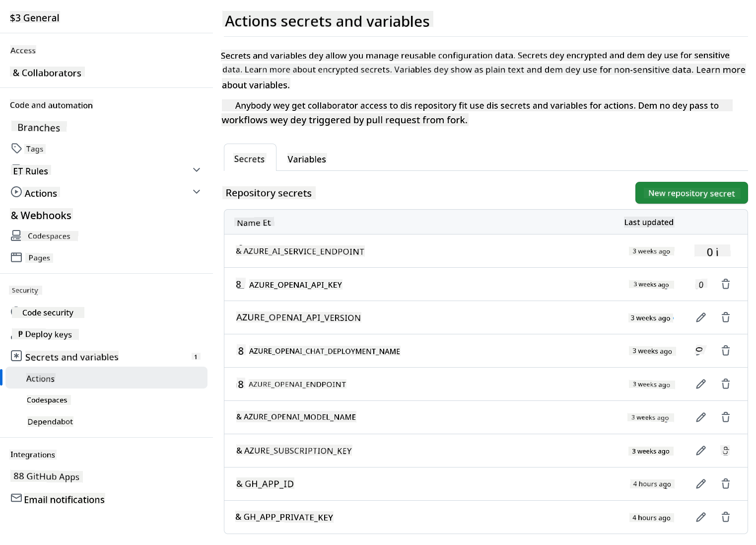Select Dependabot under Secrets and variables
The image size is (756, 545).
point(50,421)
